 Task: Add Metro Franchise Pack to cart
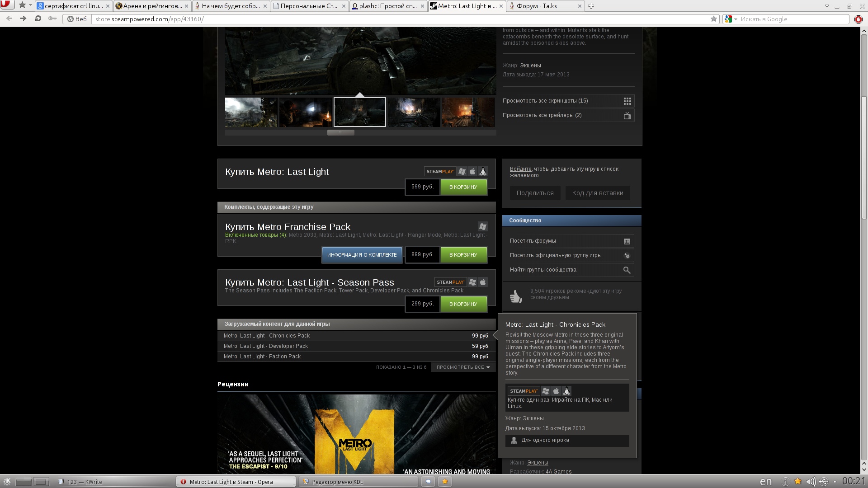tap(463, 255)
